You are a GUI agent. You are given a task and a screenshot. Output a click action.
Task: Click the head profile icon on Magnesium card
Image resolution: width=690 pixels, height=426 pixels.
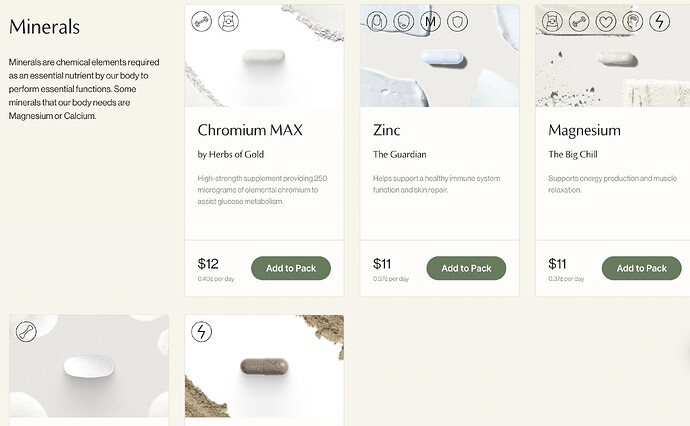pos(632,21)
